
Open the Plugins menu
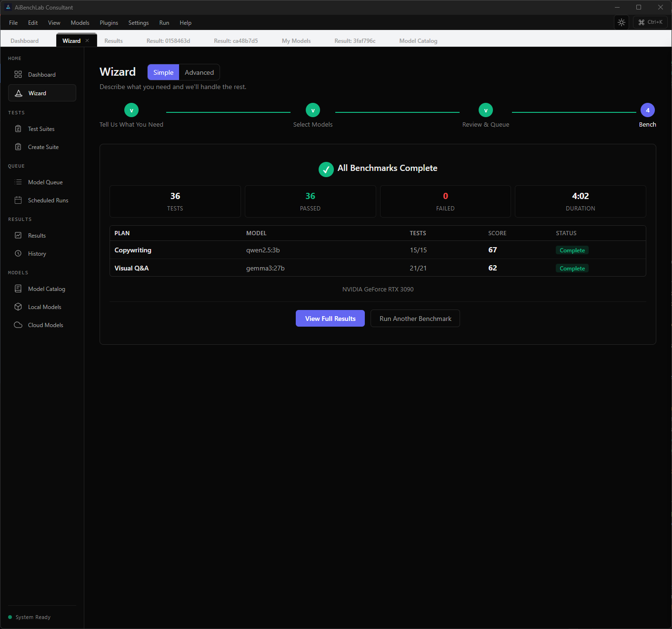(x=109, y=23)
